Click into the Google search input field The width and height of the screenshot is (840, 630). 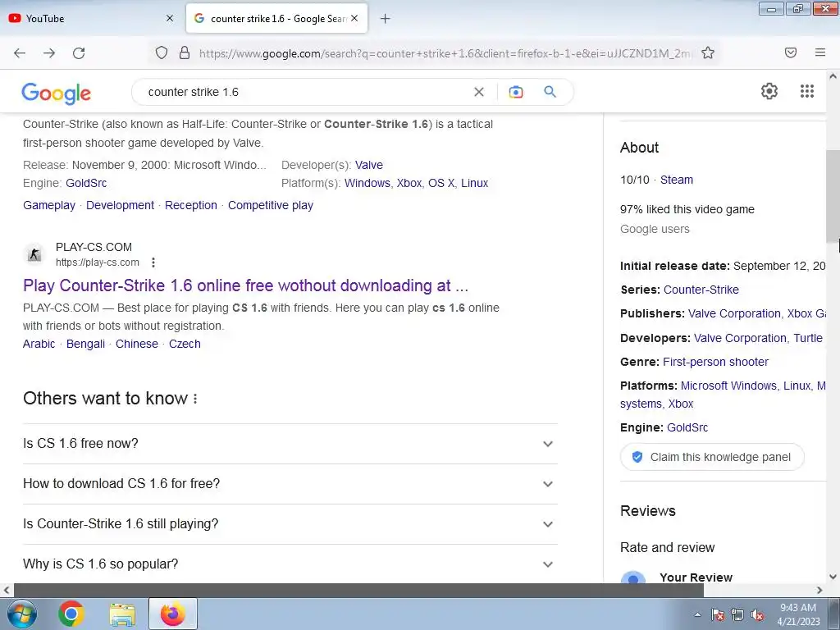(x=308, y=92)
